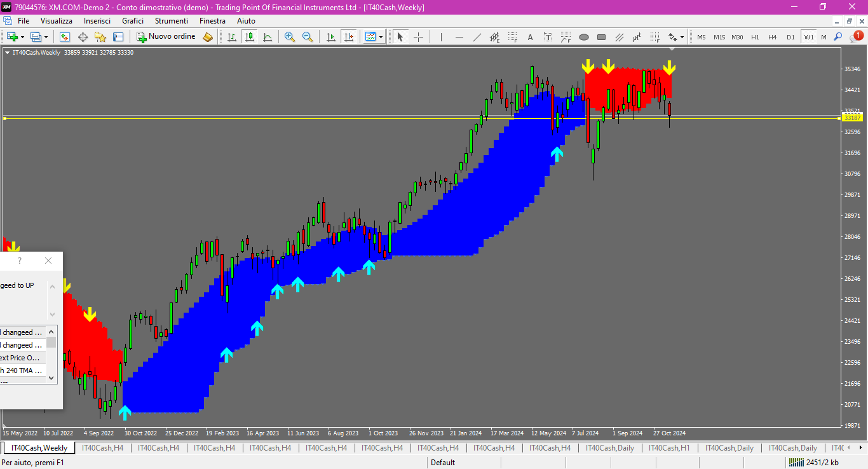Select the horizontal line drawing tool
Image resolution: width=868 pixels, height=469 pixels.
click(459, 37)
